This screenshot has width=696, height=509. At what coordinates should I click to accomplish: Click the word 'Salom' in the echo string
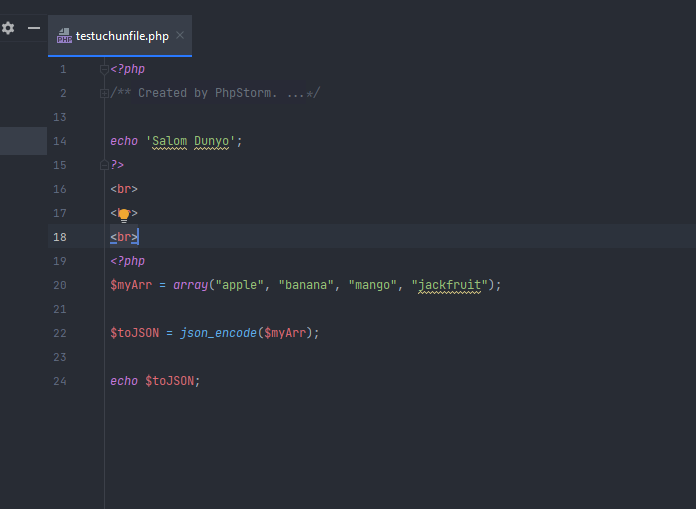pos(170,141)
